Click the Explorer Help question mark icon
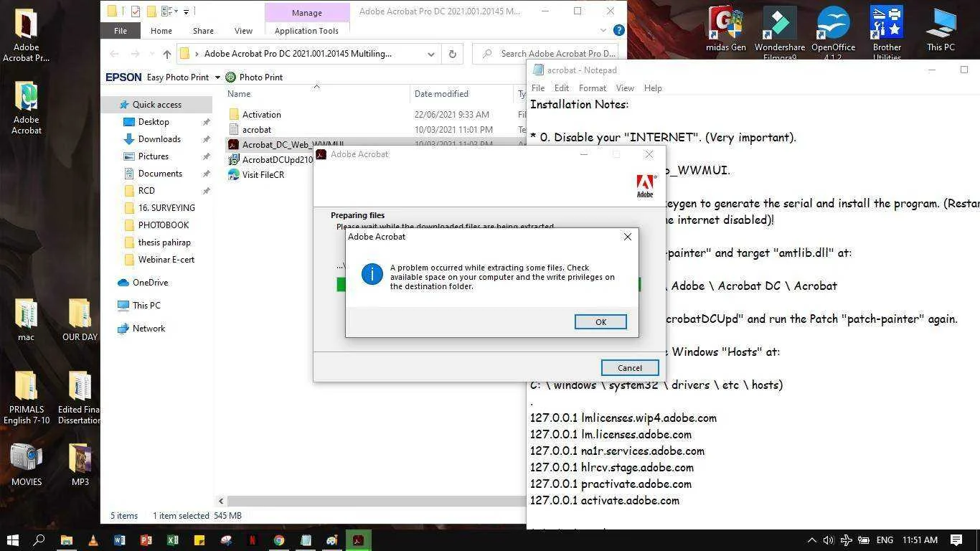The height and width of the screenshot is (551, 980). [x=618, y=31]
